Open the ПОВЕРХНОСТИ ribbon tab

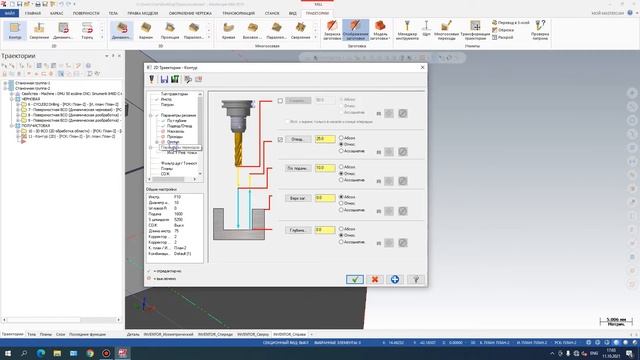point(86,13)
